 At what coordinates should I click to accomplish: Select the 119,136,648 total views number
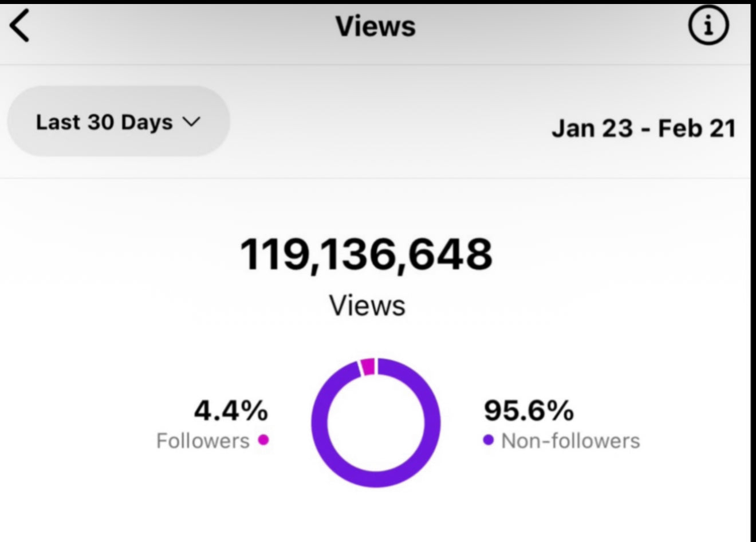click(366, 254)
